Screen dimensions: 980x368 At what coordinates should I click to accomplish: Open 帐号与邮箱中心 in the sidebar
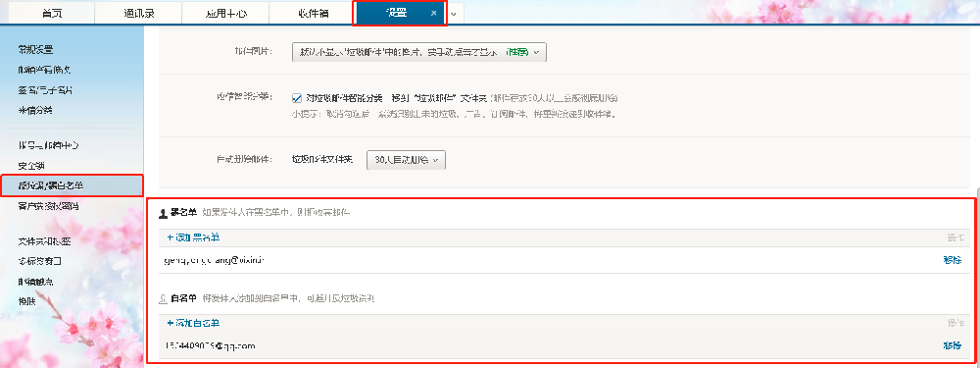[49, 145]
